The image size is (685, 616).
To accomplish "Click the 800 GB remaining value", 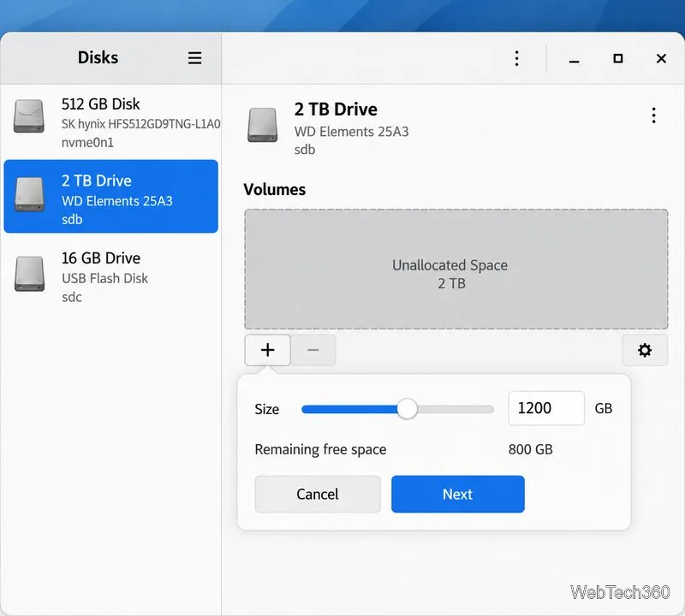I will pyautogui.click(x=530, y=449).
